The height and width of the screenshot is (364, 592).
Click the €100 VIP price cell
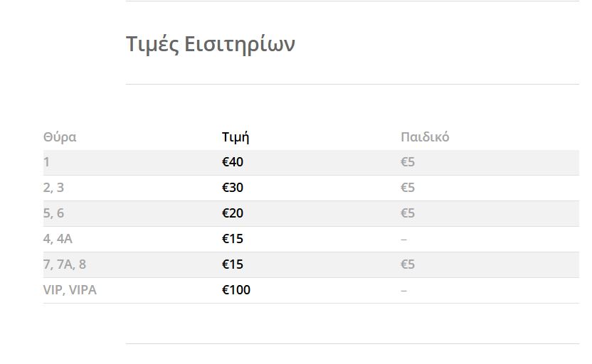(x=236, y=290)
